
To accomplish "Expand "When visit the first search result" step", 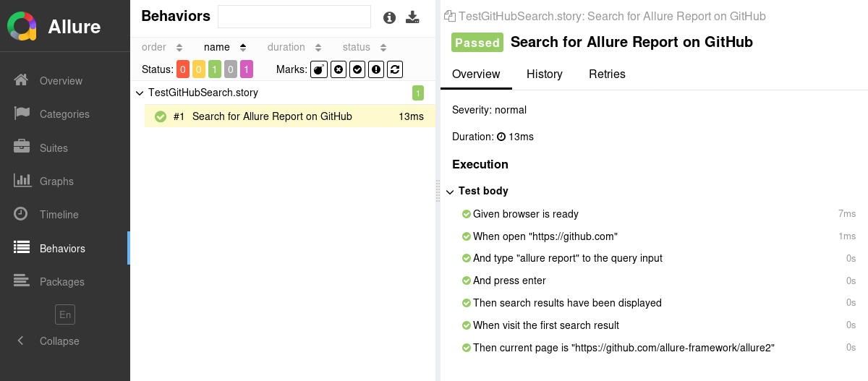I will (x=658, y=325).
